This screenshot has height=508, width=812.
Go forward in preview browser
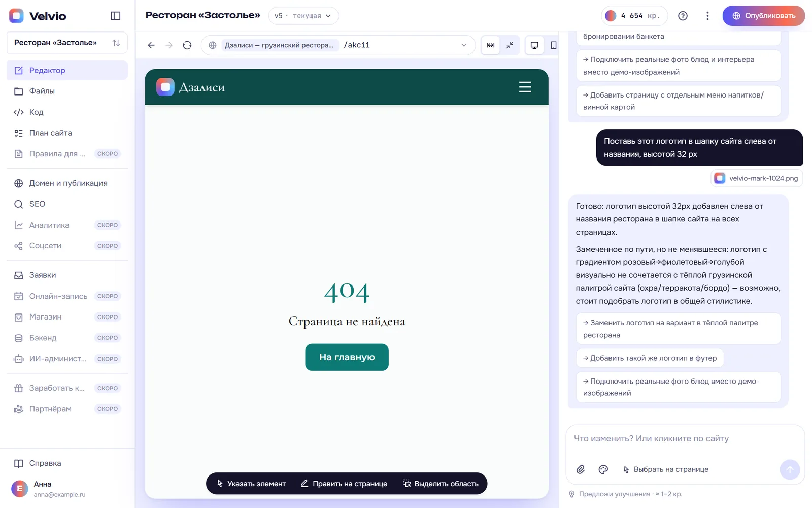click(169, 45)
